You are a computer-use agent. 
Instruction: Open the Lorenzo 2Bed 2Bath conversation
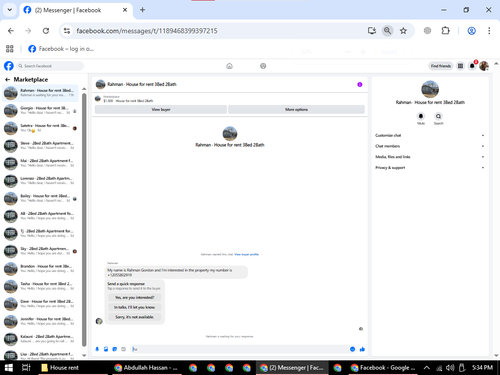[40, 181]
